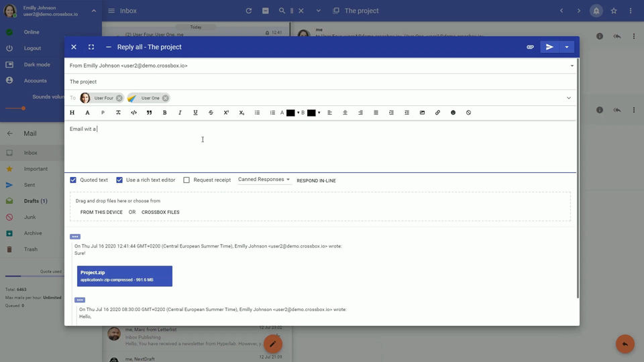Insert an image using the toolbar

pyautogui.click(x=422, y=113)
